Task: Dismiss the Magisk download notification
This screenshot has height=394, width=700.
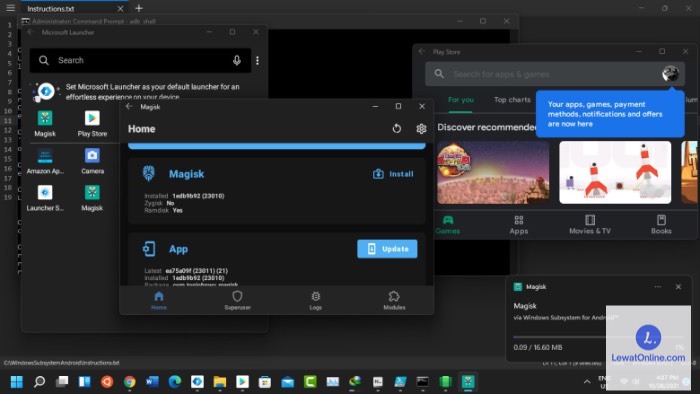Action: pyautogui.click(x=678, y=287)
